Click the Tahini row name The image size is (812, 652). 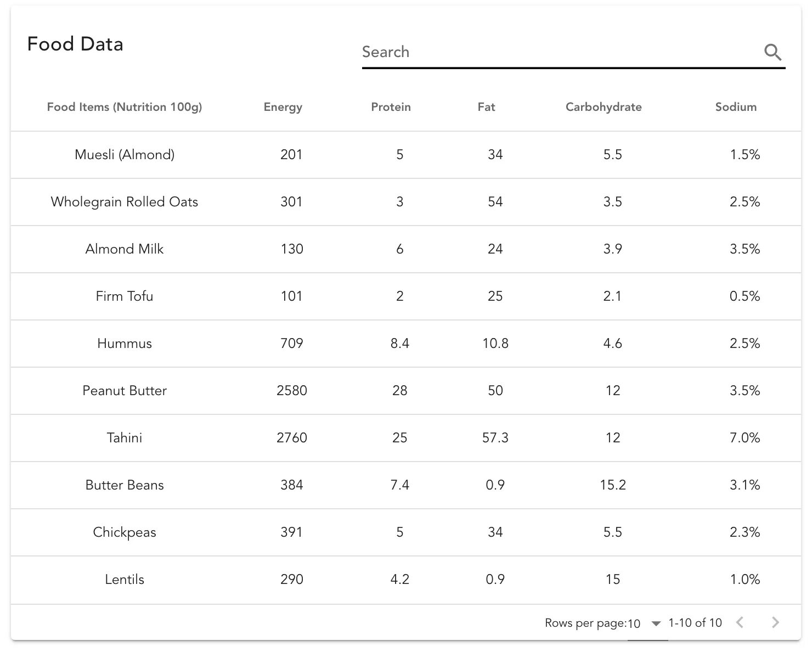[125, 438]
